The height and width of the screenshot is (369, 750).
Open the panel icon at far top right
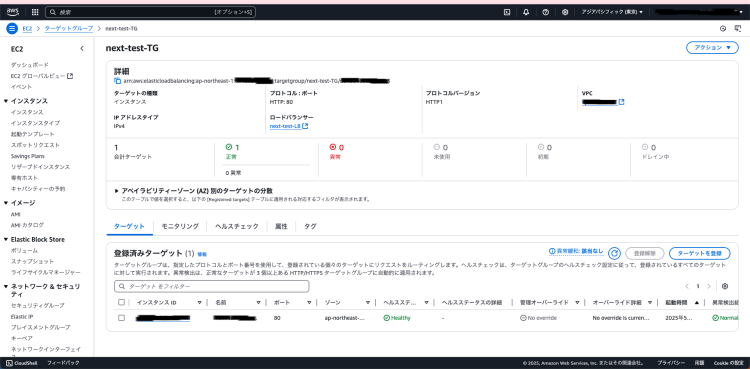pos(738,29)
